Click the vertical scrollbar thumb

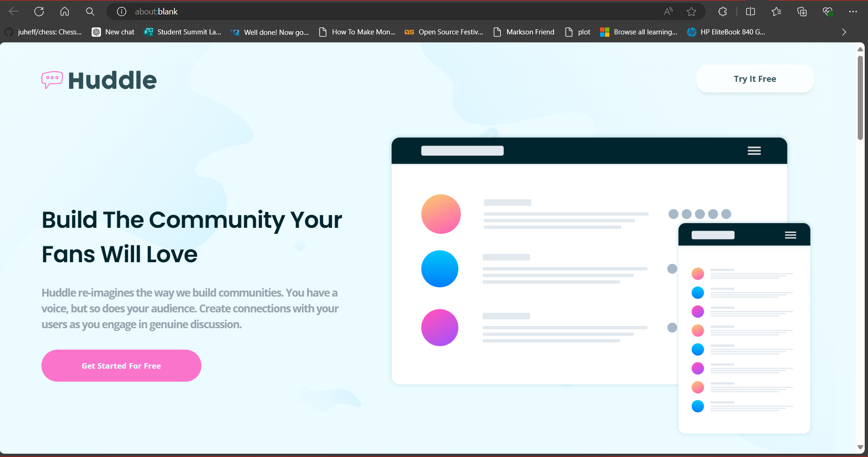click(x=860, y=98)
